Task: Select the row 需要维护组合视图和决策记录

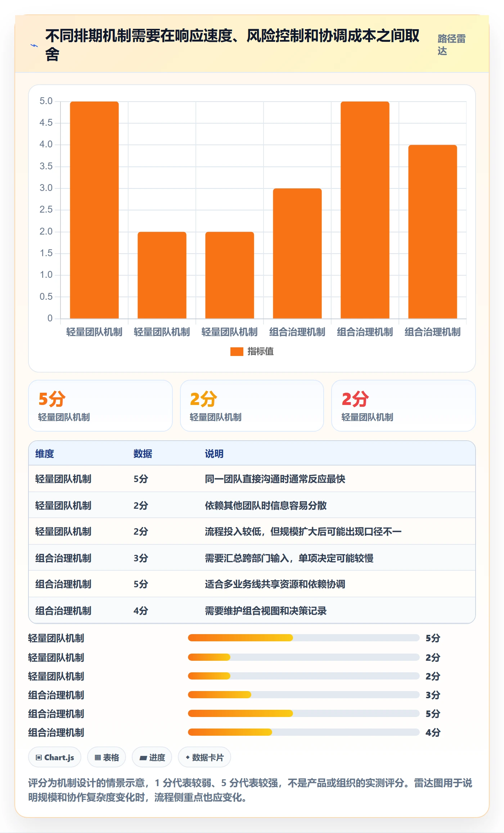Action: 252,610
